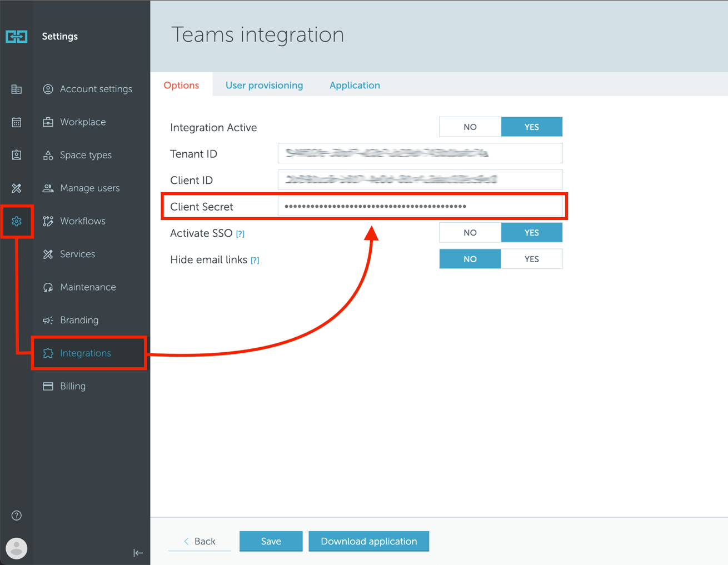Set Hide email links to YES

click(531, 259)
